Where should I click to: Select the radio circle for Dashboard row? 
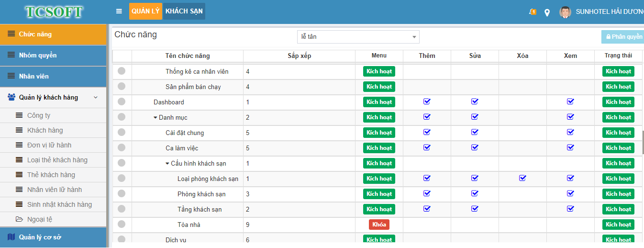(122, 101)
